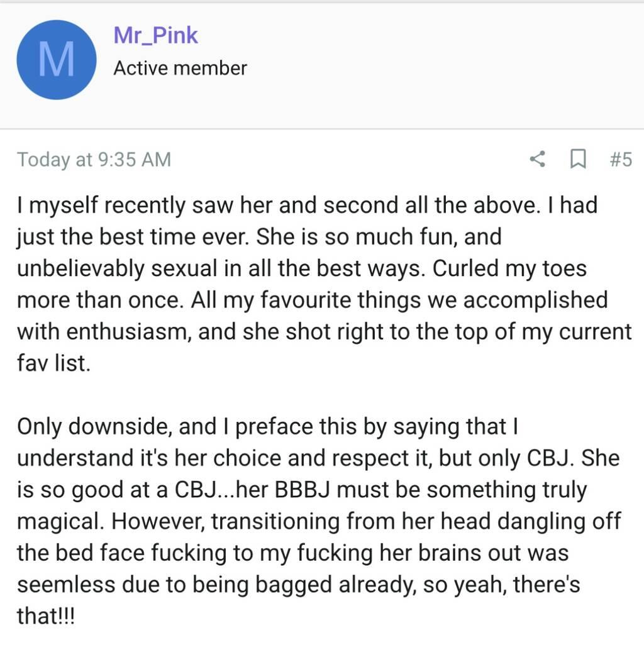Open the Mr_Pink user profile link

155,35
